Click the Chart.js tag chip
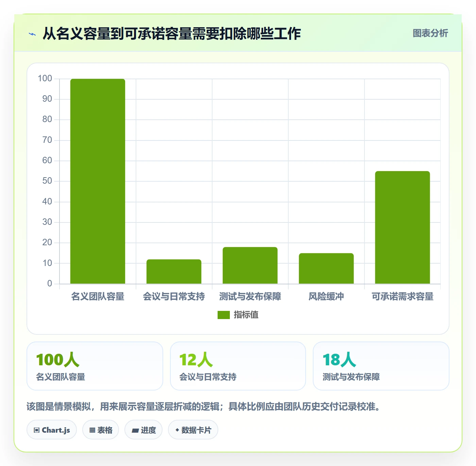The height and width of the screenshot is (466, 476). (52, 430)
